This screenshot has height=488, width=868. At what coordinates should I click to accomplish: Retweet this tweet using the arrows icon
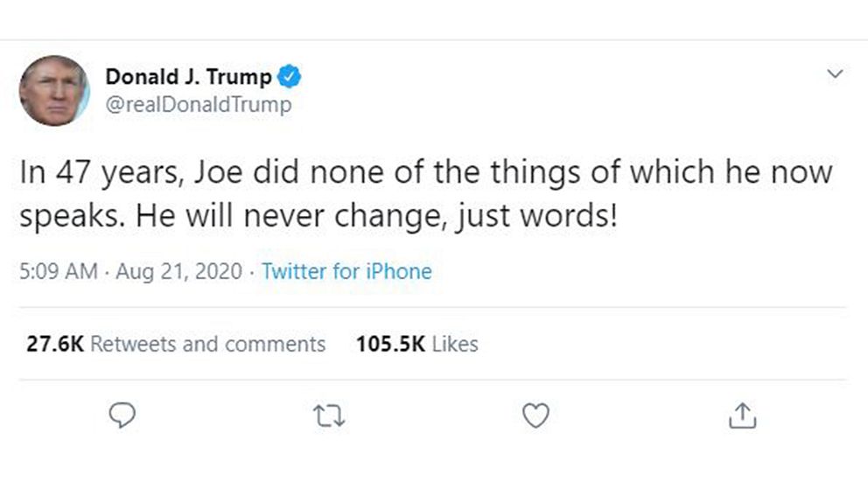(x=331, y=416)
